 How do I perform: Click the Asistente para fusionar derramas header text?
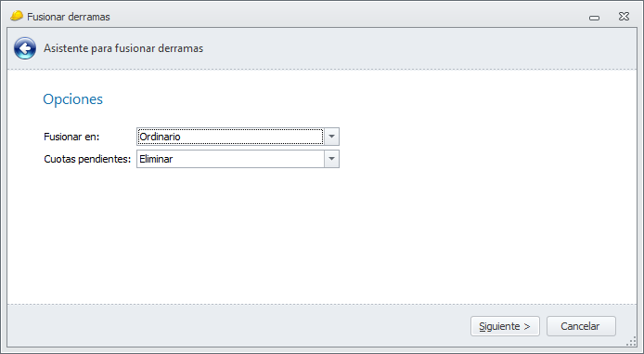[123, 48]
